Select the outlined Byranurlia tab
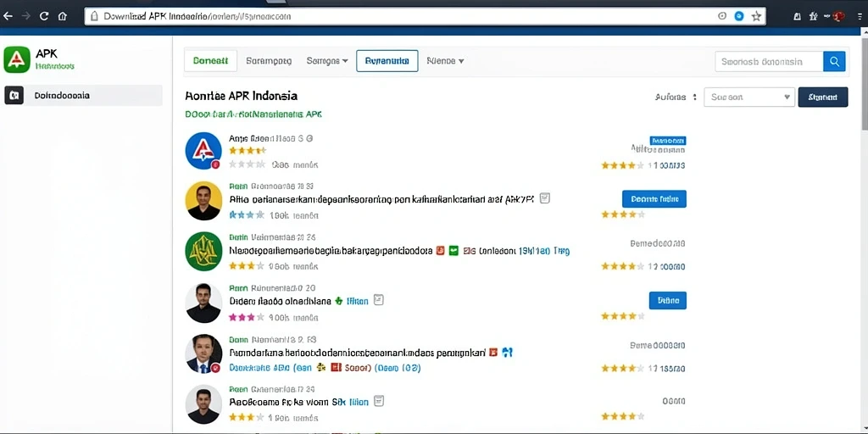 click(x=387, y=61)
